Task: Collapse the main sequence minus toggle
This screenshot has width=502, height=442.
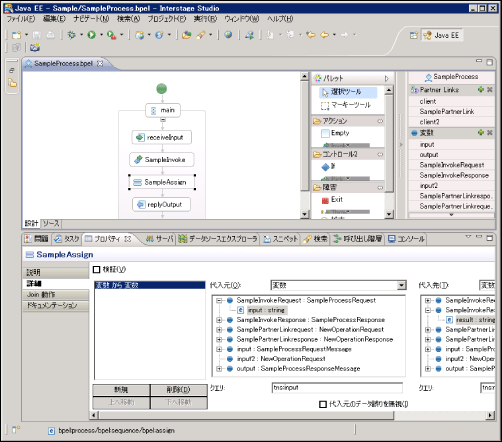Action: pos(163,120)
